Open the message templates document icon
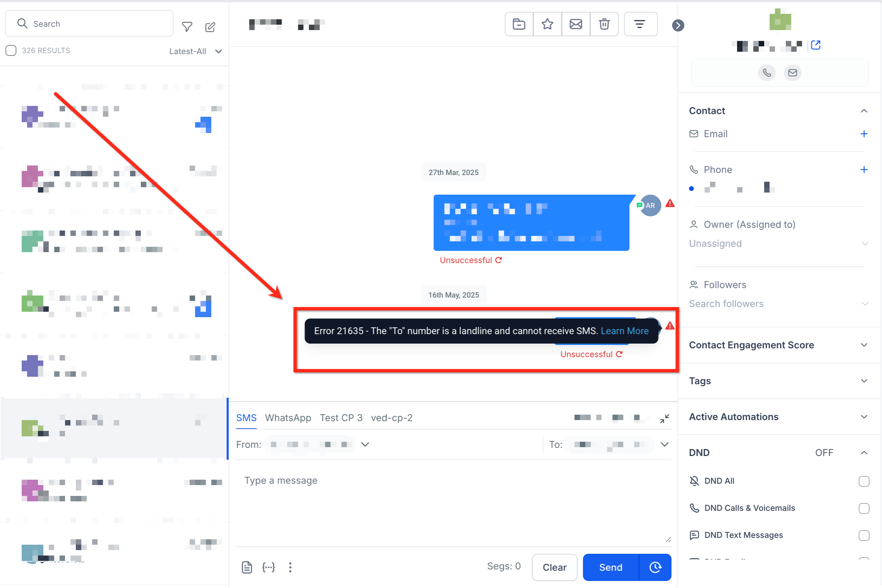 [x=247, y=567]
